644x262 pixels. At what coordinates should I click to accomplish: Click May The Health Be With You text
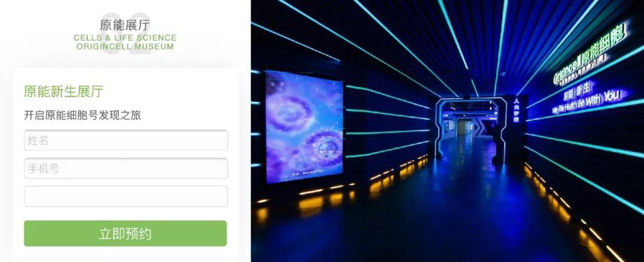(x=587, y=103)
